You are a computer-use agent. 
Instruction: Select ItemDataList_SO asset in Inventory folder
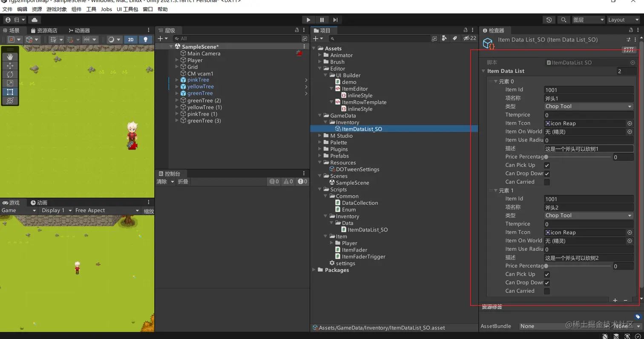[x=362, y=129]
